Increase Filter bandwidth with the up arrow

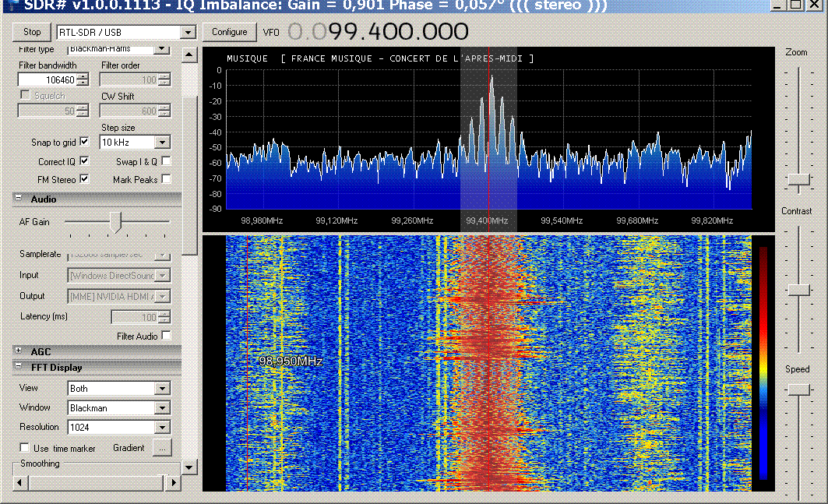click(83, 76)
